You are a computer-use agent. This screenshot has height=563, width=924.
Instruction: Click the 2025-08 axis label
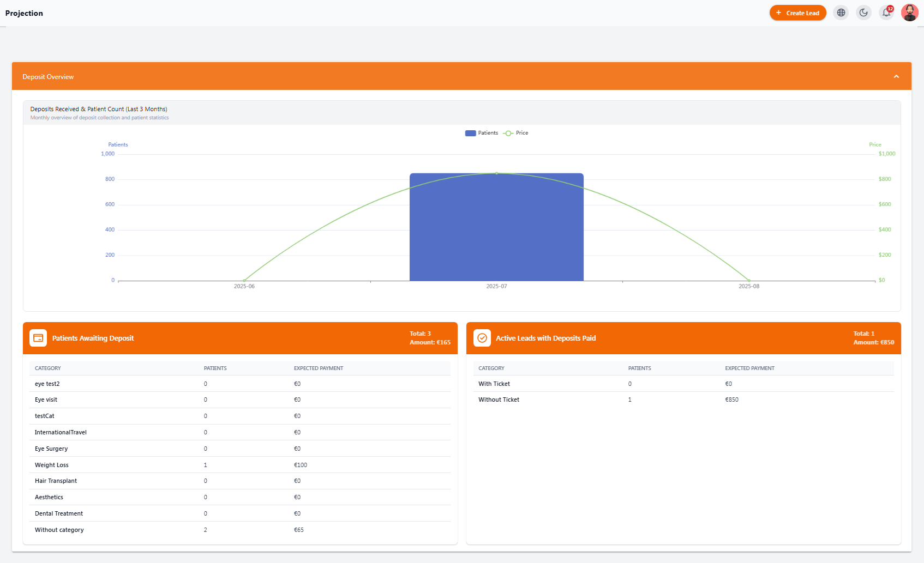click(x=749, y=286)
